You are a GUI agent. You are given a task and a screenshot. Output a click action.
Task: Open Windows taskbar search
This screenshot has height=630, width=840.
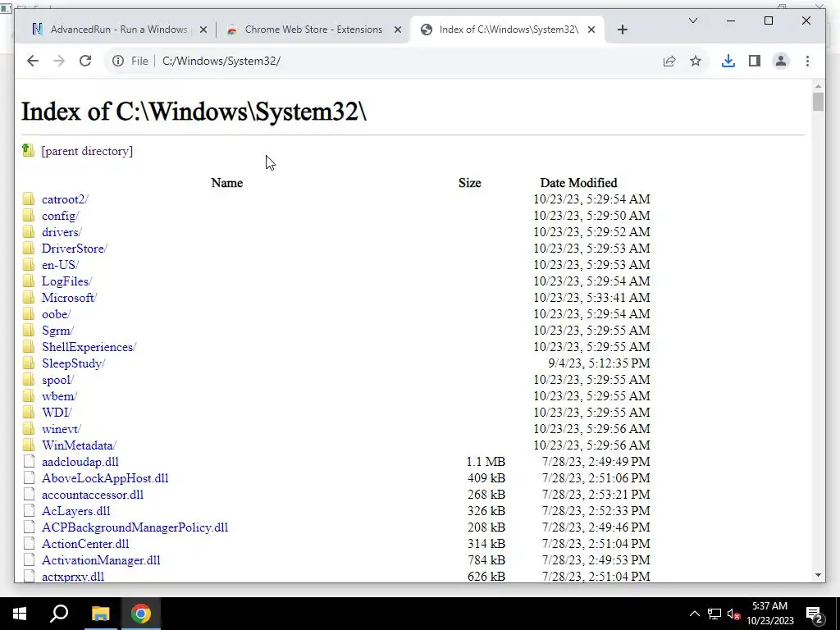59,614
